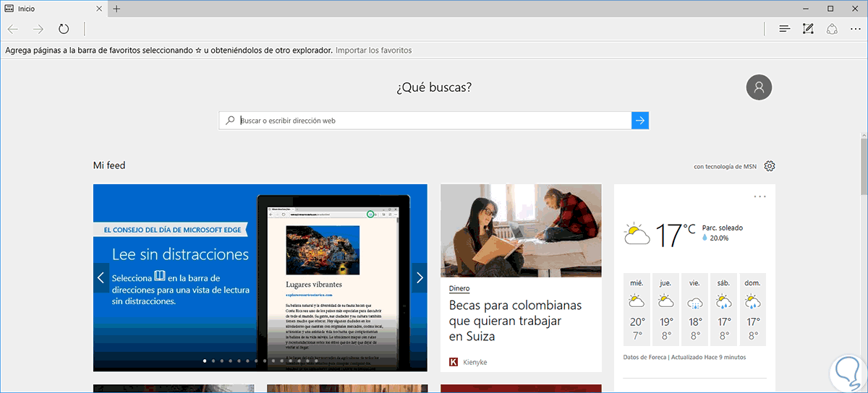The height and width of the screenshot is (393, 868).
Task: Click the ¿Qué buscas? heading
Action: tap(434, 87)
